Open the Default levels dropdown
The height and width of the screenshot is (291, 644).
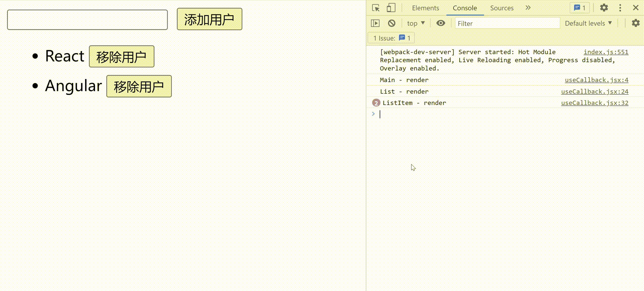(x=588, y=23)
